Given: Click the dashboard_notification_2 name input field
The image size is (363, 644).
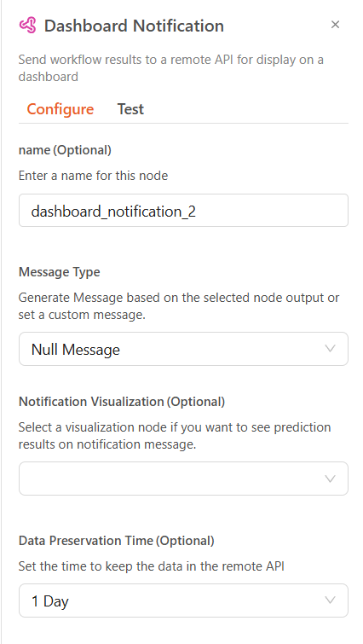Looking at the screenshot, I should pos(183,211).
